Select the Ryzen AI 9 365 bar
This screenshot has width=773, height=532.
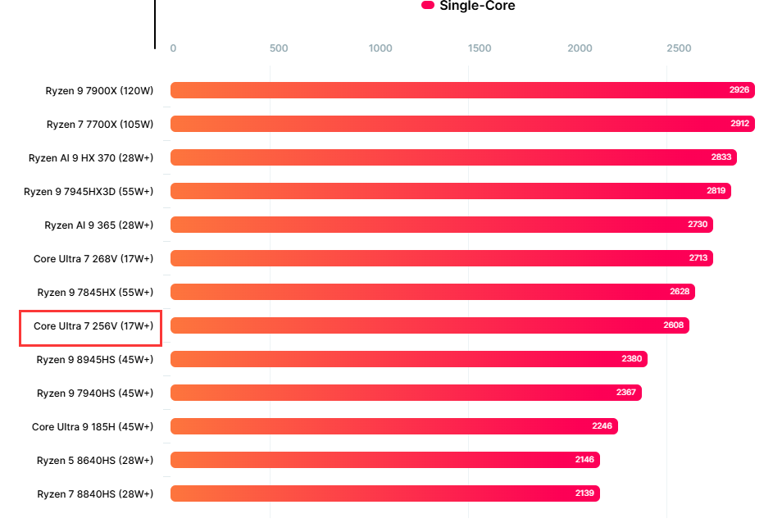click(441, 225)
